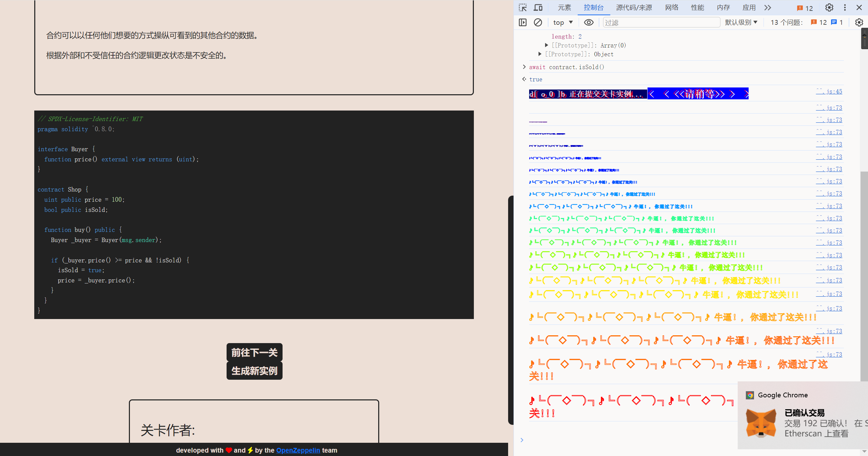Screen dimensions: 868x456
Task: Click the 前往下一关 button
Action: pyautogui.click(x=254, y=353)
